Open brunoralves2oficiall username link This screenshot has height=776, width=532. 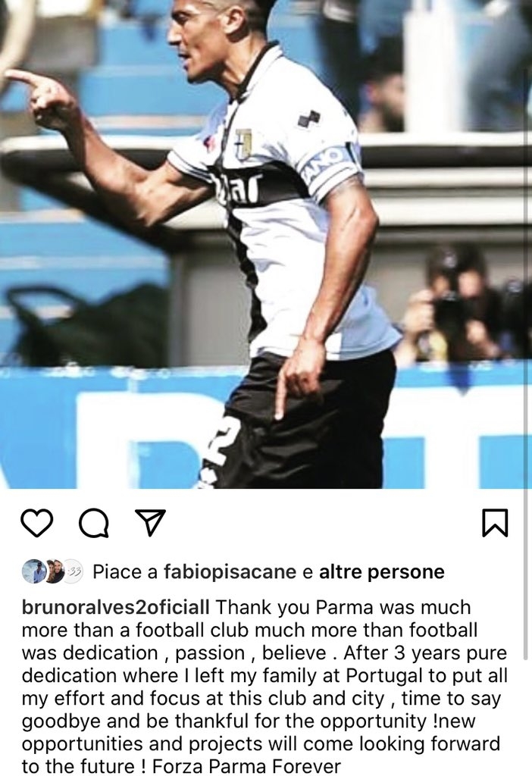[x=116, y=607]
